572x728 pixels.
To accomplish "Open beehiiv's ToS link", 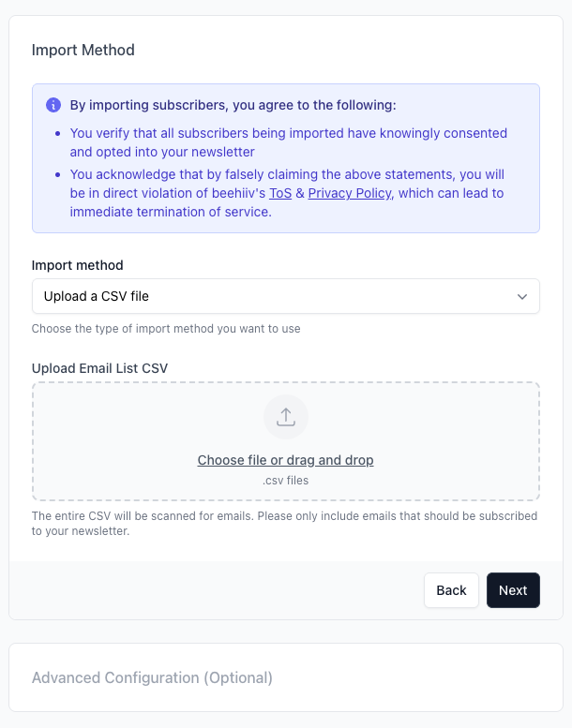I will (280, 193).
